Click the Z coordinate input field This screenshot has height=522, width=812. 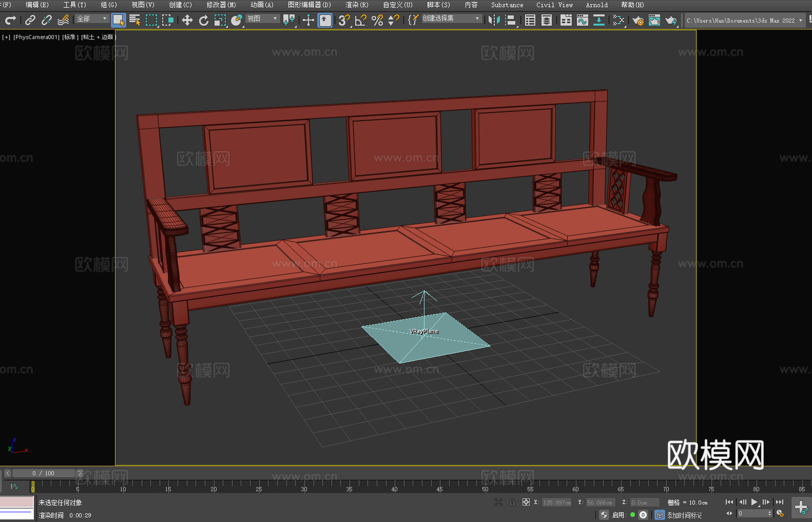(645, 502)
